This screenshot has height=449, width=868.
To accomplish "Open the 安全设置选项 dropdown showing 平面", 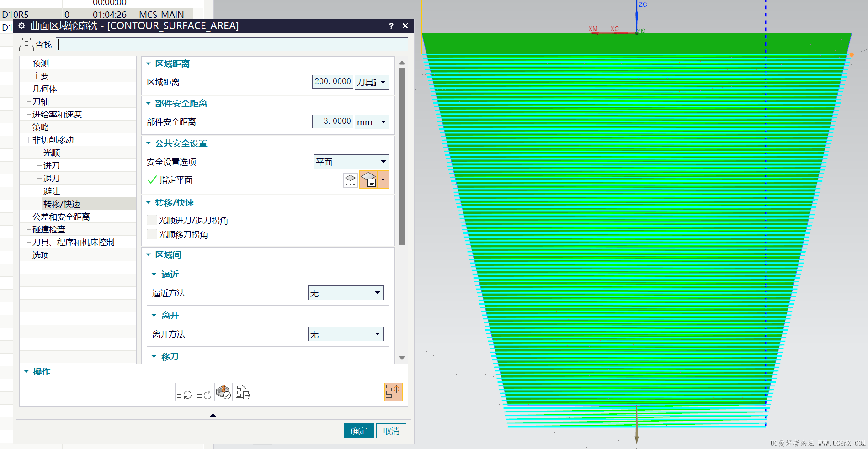I will pyautogui.click(x=351, y=162).
